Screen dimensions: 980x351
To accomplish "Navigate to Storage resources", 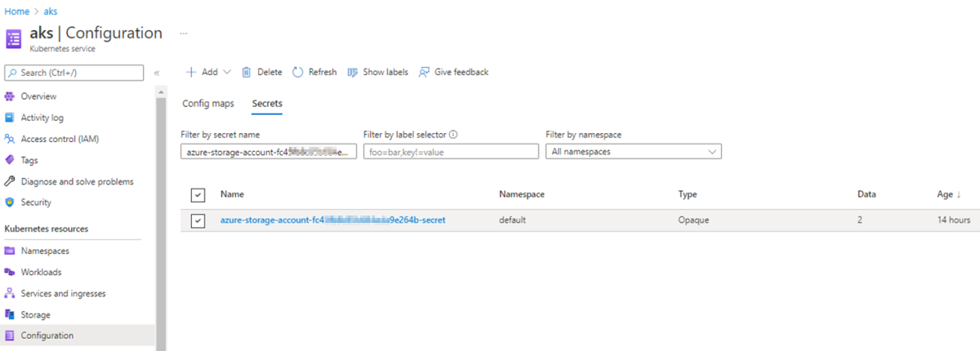I will pos(36,315).
